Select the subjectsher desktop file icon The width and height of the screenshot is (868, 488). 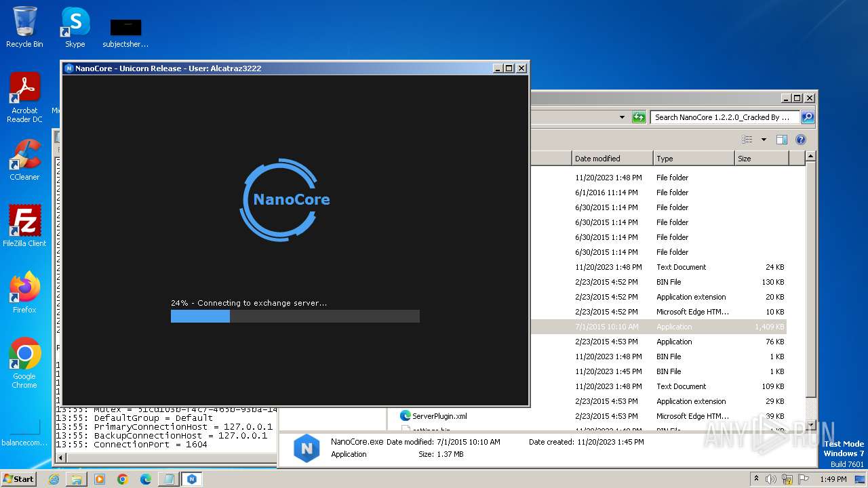tap(125, 33)
